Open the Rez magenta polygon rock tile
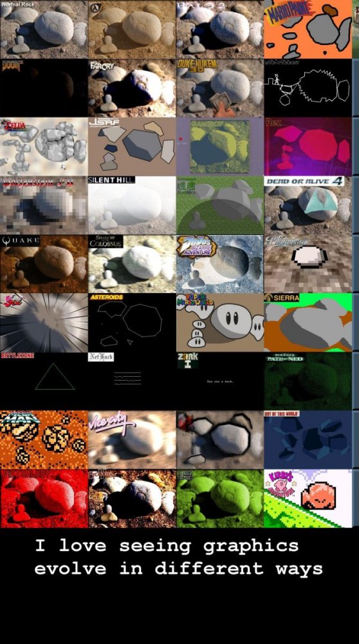The image size is (359, 644). click(x=308, y=147)
